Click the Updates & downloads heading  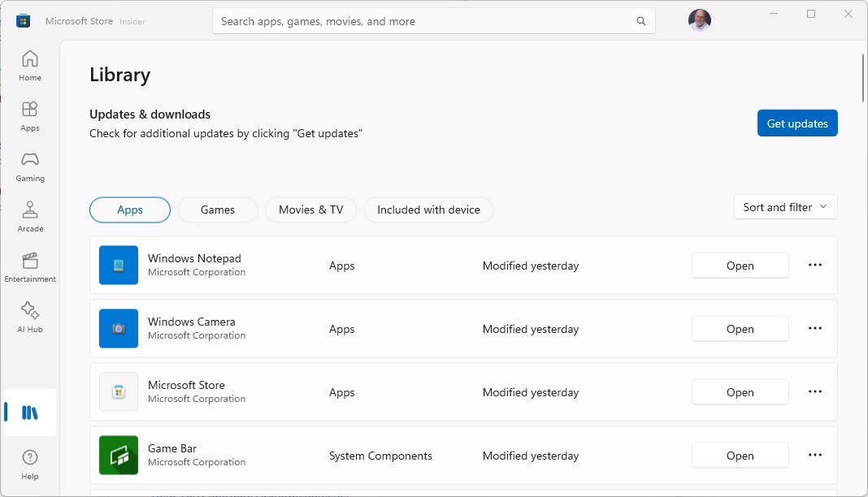tap(150, 115)
